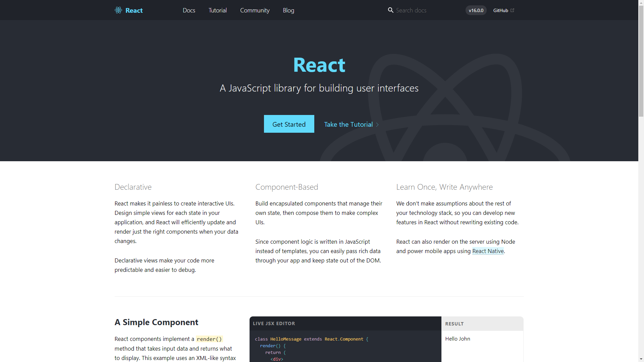Click the search magnifier icon
The width and height of the screenshot is (644, 362).
(390, 10)
